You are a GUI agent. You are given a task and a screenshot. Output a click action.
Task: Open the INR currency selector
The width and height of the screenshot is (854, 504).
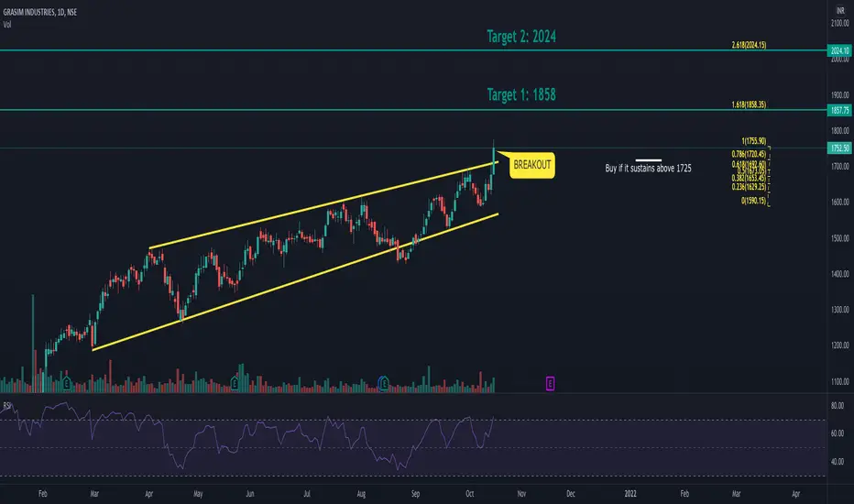coord(840,10)
